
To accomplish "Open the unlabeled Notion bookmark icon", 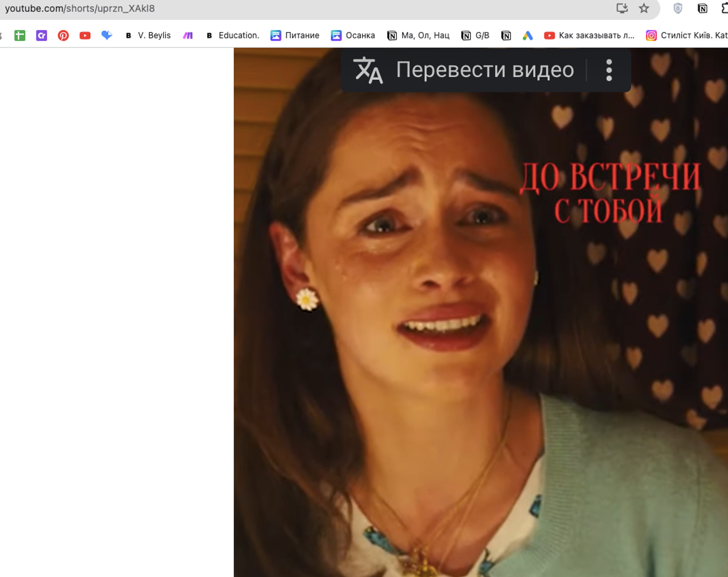I will (506, 35).
